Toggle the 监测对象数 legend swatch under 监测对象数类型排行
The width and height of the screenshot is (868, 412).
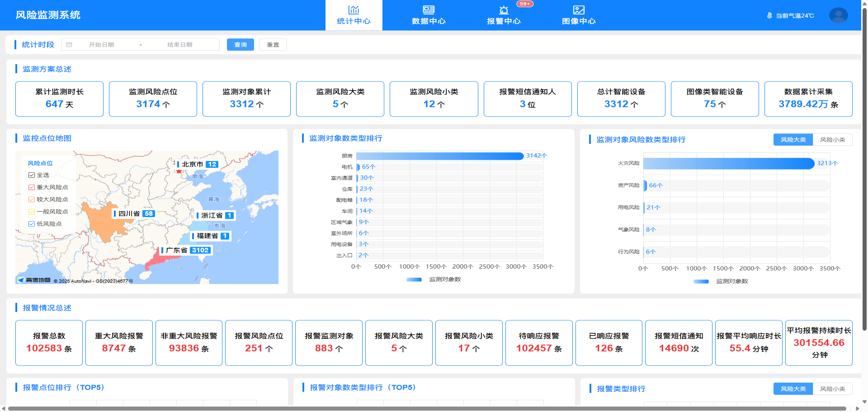414,279
